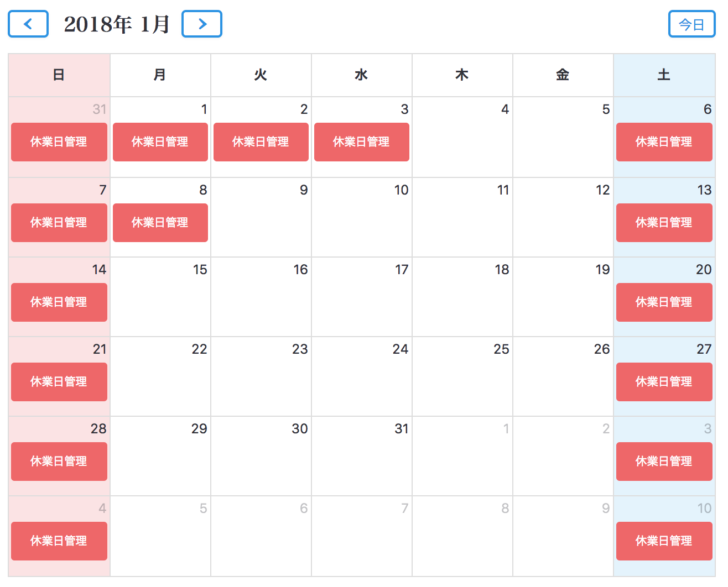Click the 2018年 1月 month title

(x=116, y=24)
